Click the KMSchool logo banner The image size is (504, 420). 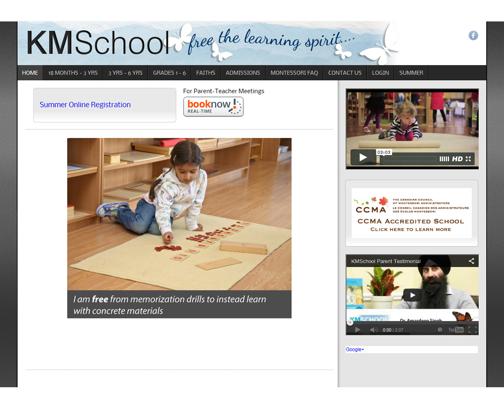pyautogui.click(x=209, y=43)
